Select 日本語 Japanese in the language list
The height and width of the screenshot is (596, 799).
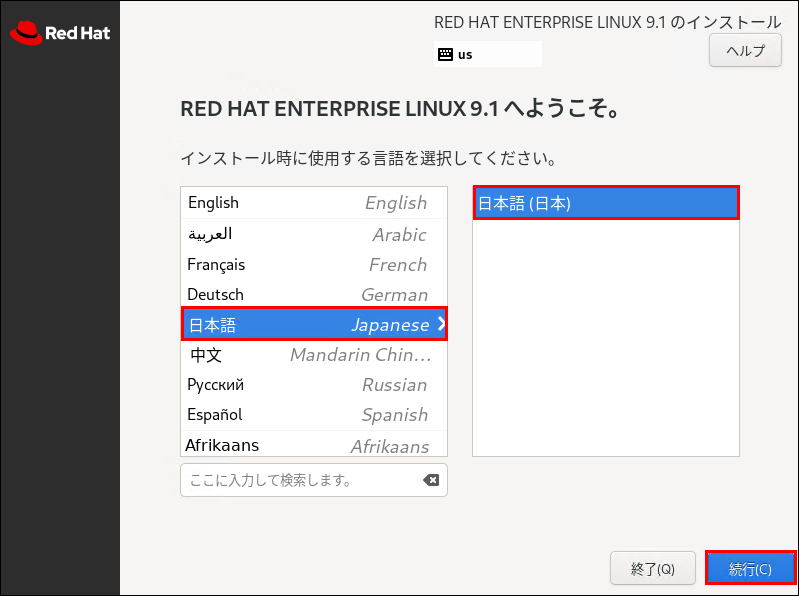[314, 324]
